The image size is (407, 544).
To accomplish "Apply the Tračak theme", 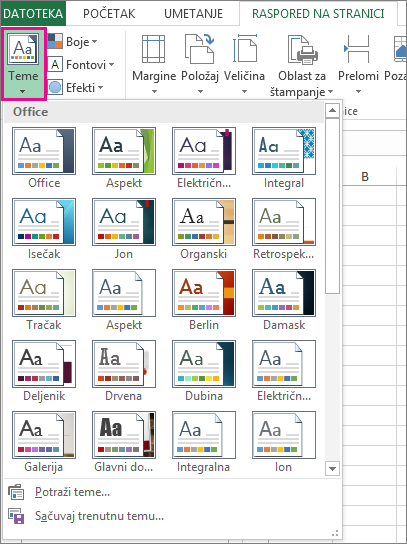I will (x=44, y=299).
